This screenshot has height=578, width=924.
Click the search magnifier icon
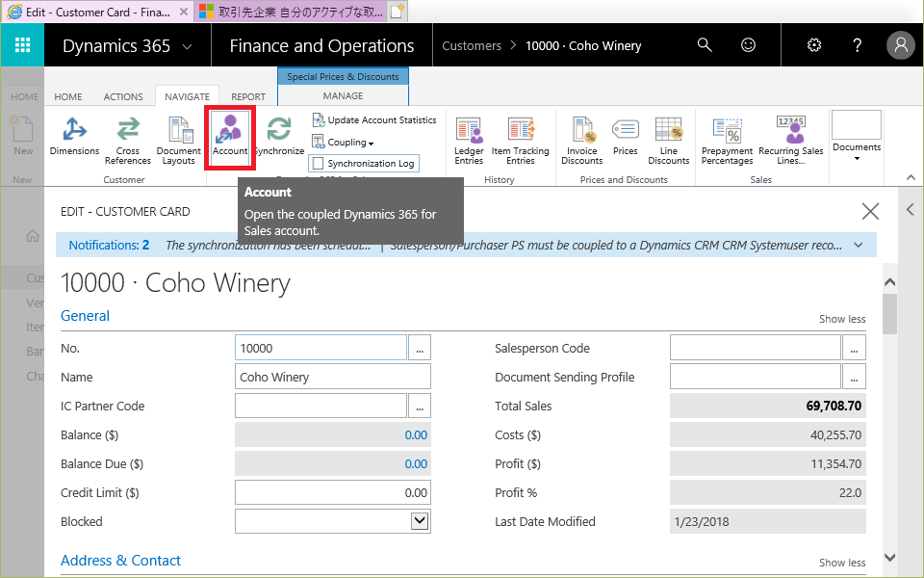coord(705,45)
